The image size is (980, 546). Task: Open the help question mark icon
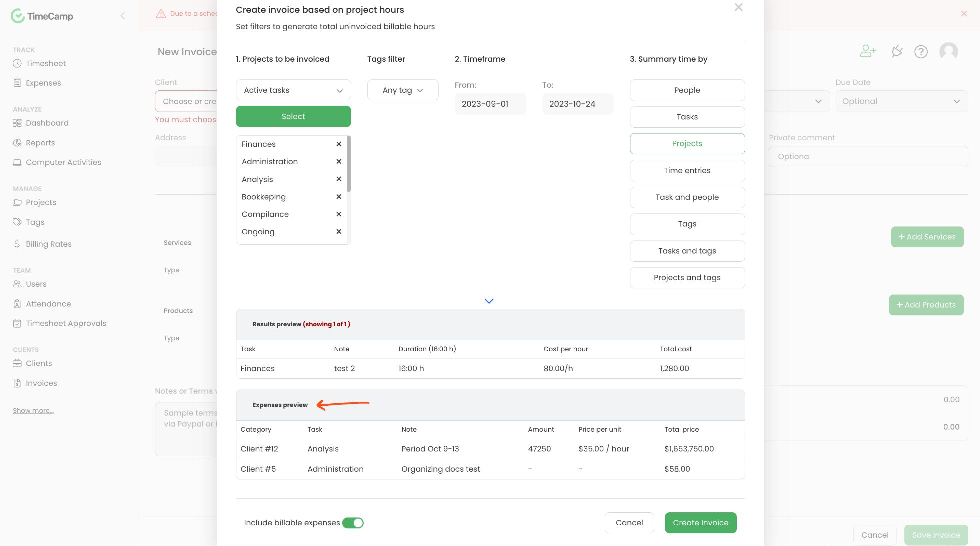(x=921, y=52)
